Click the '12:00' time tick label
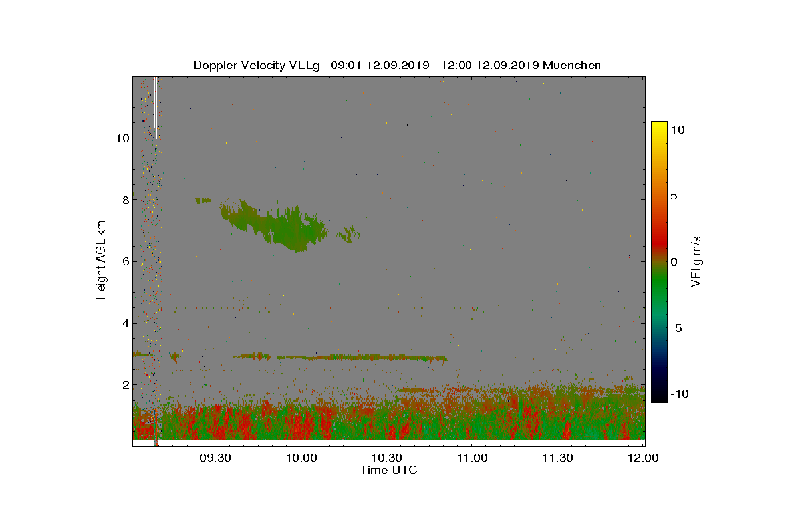 643,458
